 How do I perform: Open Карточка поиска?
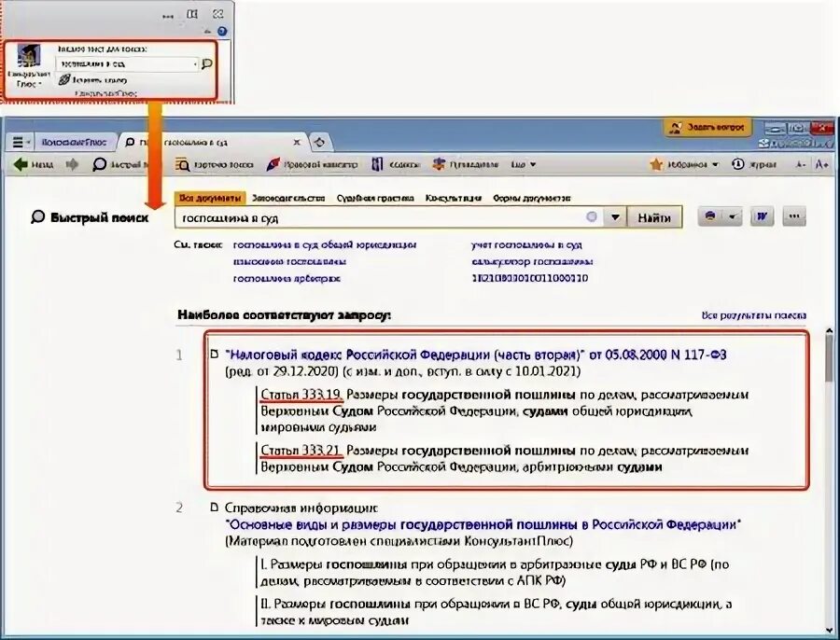[x=215, y=165]
